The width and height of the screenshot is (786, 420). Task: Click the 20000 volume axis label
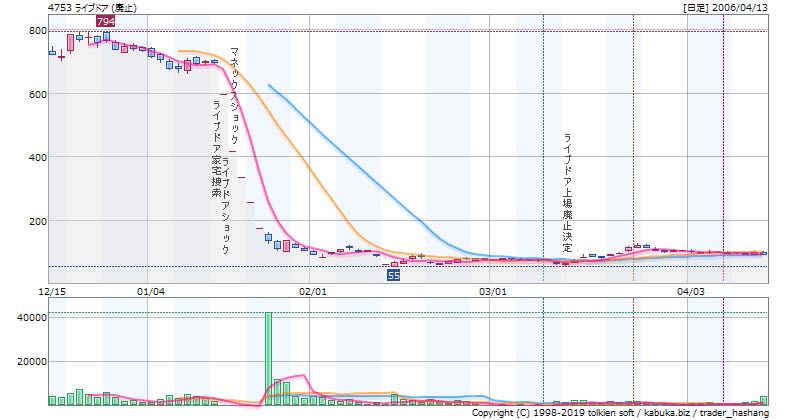32,362
